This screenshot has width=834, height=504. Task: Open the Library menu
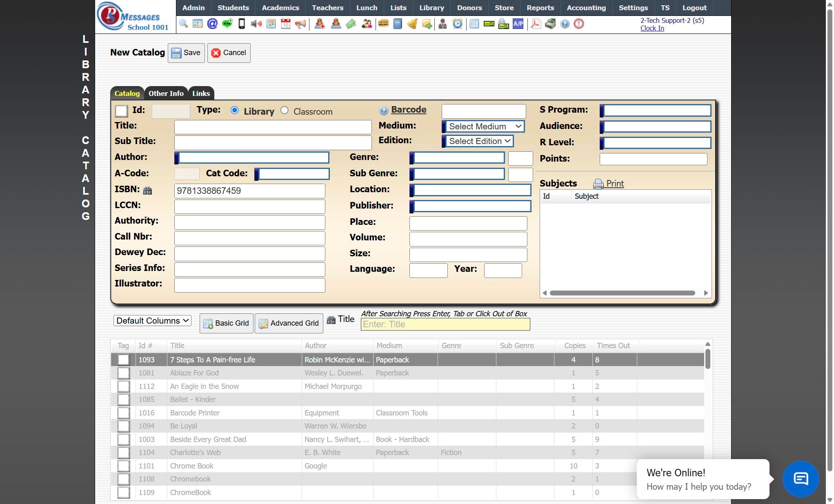[431, 8]
